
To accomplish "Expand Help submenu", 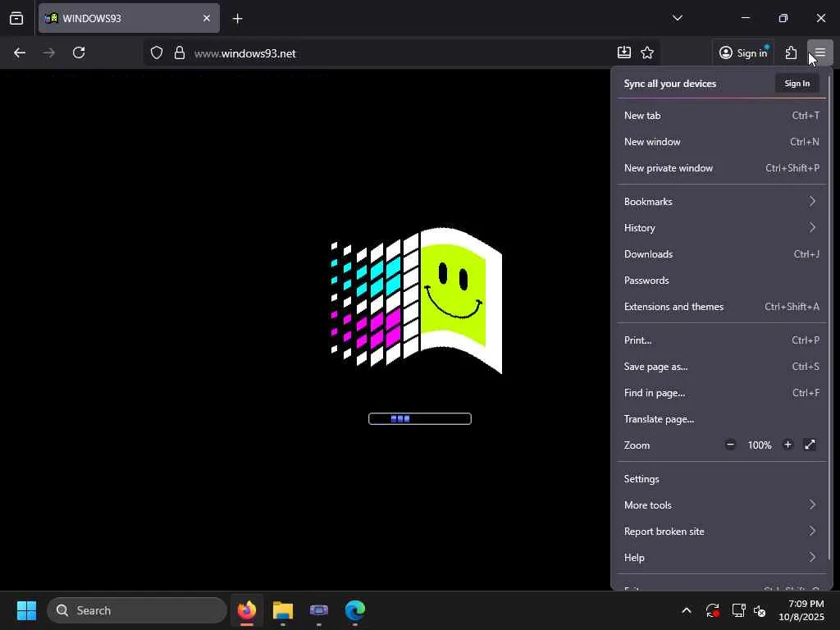I will click(x=722, y=558).
